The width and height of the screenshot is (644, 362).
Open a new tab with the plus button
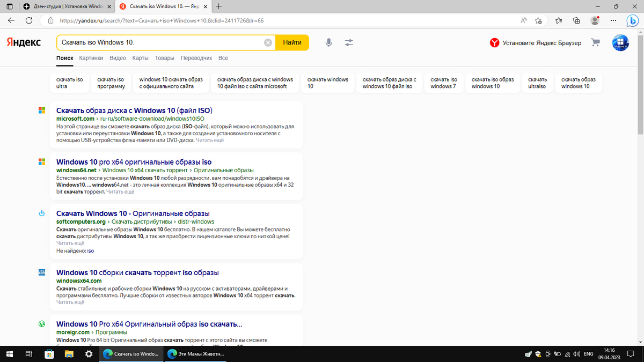pos(219,6)
